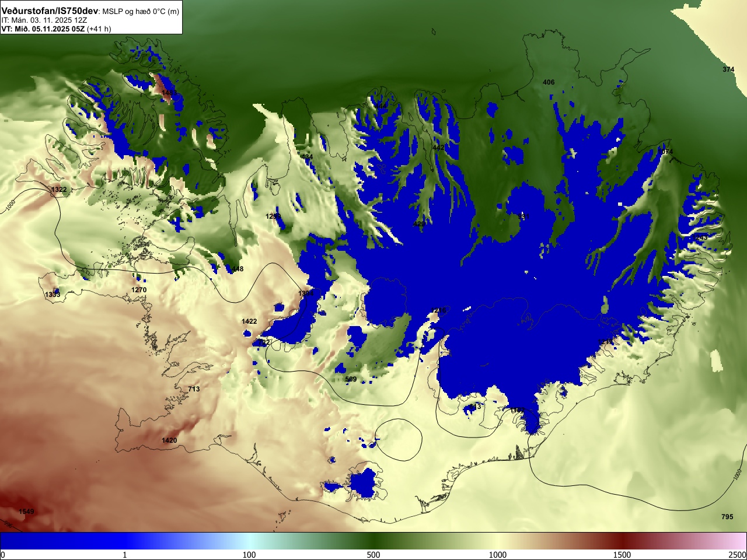Image resolution: width=747 pixels, height=560 pixels.
Task: Click the 'MSLP og hæð 0°C (m)' subtitle
Action: 141,12
